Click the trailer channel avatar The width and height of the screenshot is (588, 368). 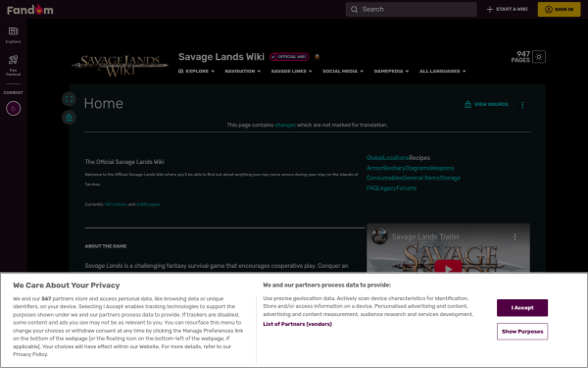(x=379, y=237)
